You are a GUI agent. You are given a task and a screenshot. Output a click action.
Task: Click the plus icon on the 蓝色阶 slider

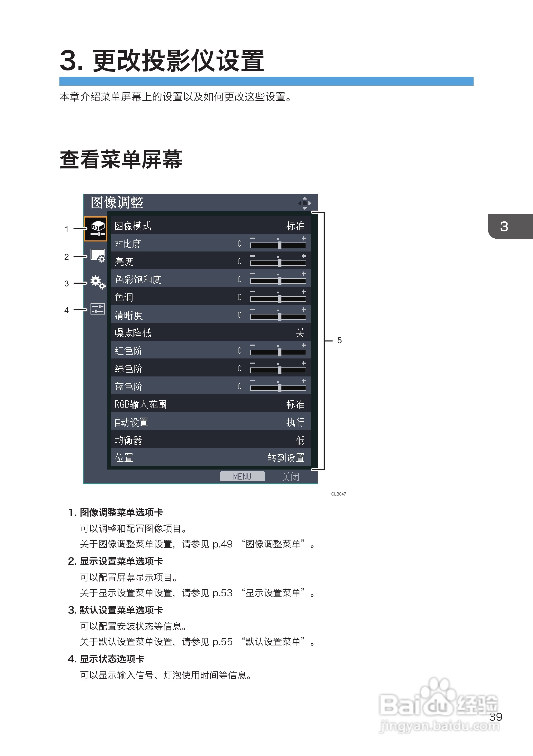pyautogui.click(x=304, y=381)
